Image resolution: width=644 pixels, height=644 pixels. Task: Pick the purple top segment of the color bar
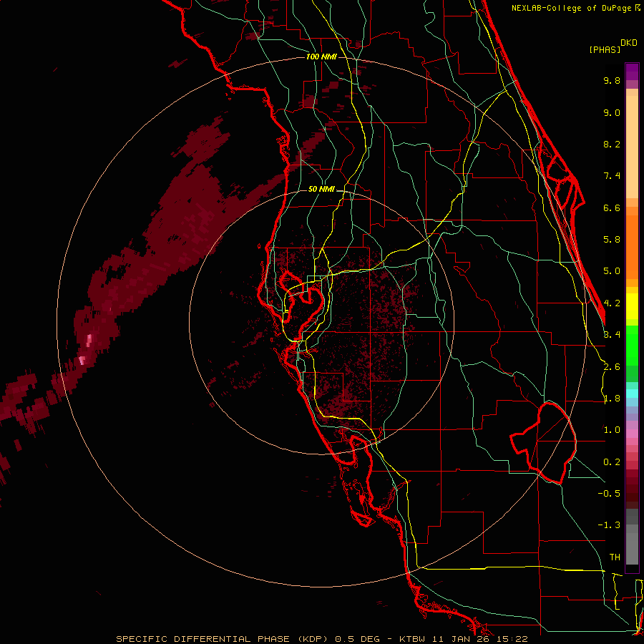point(632,72)
